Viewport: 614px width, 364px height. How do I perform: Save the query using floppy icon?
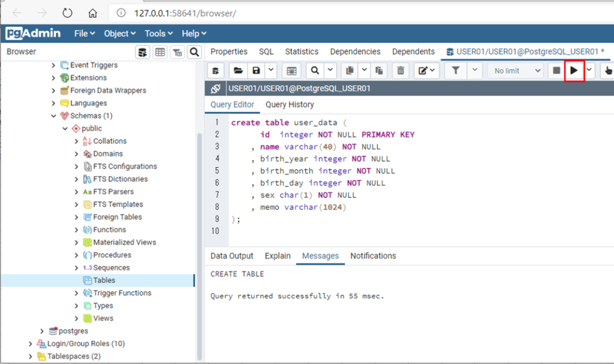coord(257,71)
